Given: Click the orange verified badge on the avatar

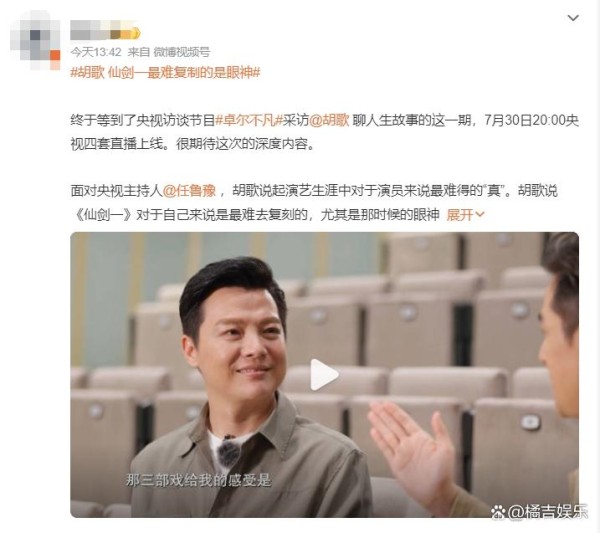Looking at the screenshot, I should (x=55, y=55).
